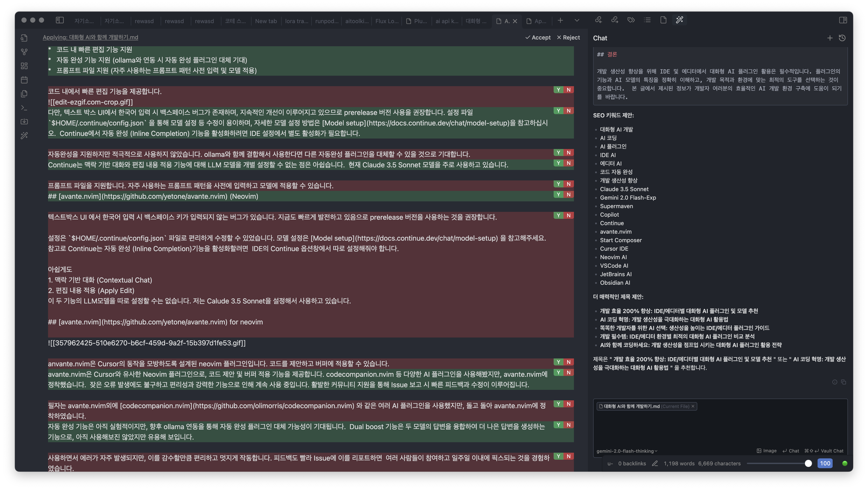Screen dimensions: 868x490
Task: Expand the tab list chevron
Action: click(x=577, y=21)
